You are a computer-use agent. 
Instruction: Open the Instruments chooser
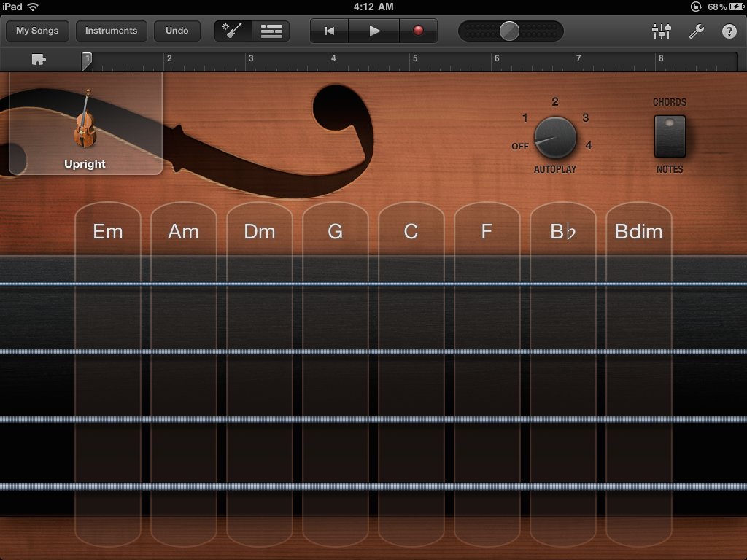[x=111, y=31]
